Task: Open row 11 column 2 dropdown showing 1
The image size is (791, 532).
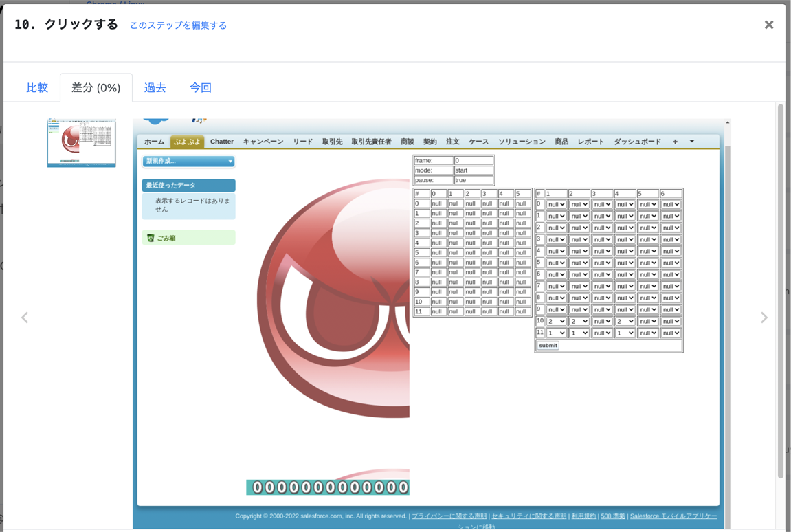Action: tap(579, 333)
